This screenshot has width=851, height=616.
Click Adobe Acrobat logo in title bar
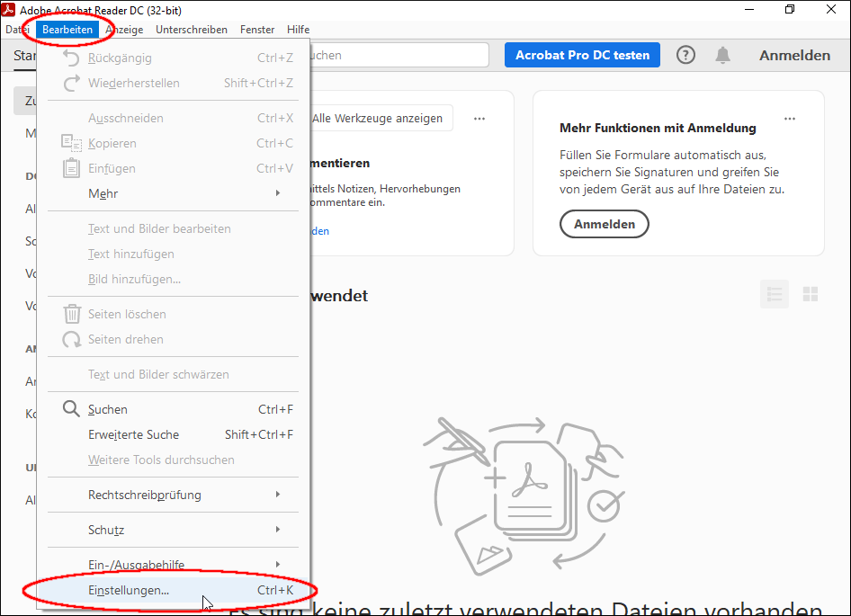(x=8, y=9)
